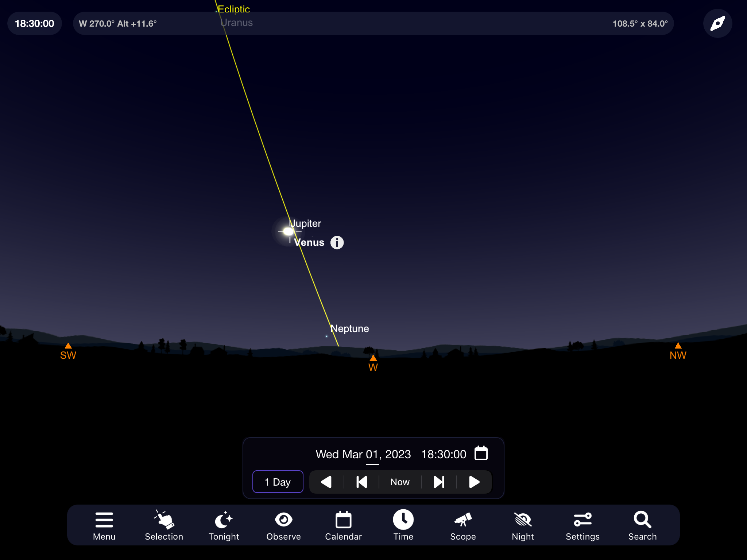
Task: Step back one day
Action: (x=361, y=482)
